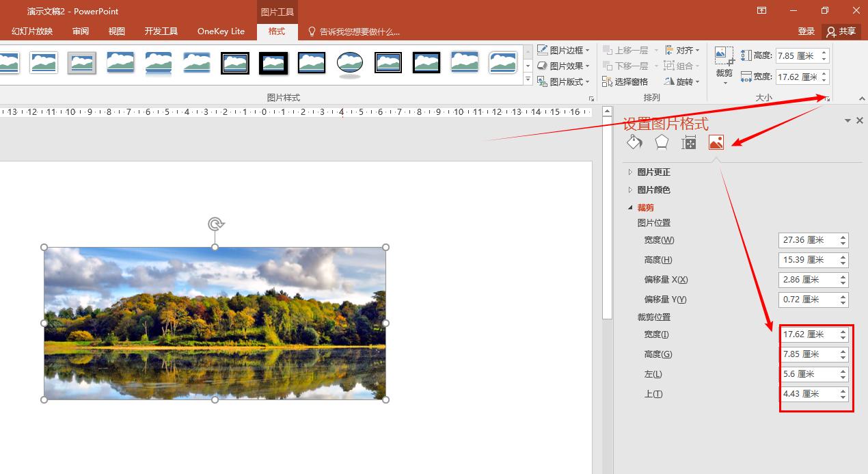This screenshot has width=868, height=474.
Task: Collapse the 裁剪 section
Action: (x=645, y=208)
